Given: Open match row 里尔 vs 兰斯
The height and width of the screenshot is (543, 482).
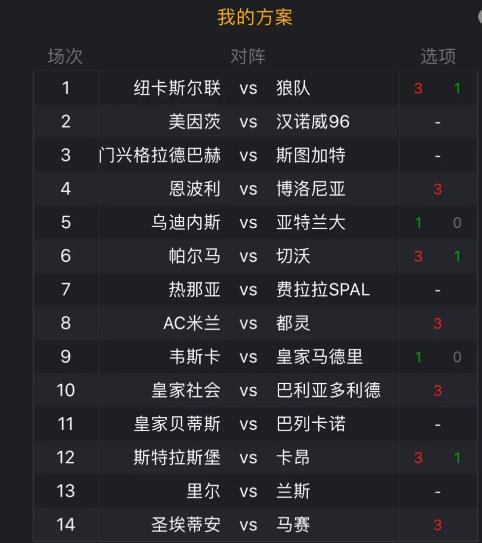Looking at the screenshot, I should pyautogui.click(x=256, y=491).
